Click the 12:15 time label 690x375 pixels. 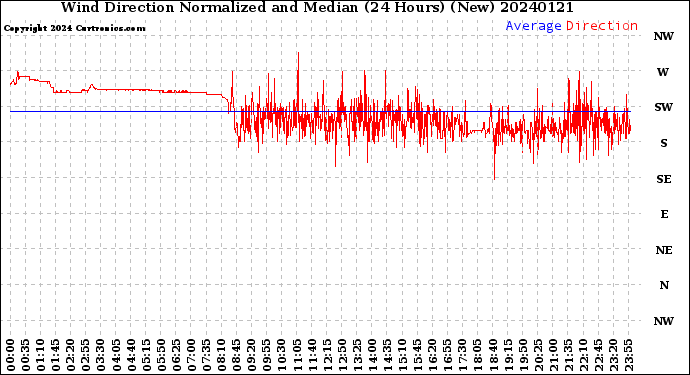click(x=327, y=355)
